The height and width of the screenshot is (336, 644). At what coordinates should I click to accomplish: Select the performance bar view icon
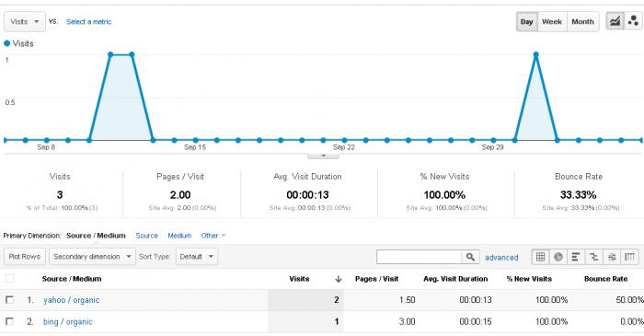pos(576,257)
